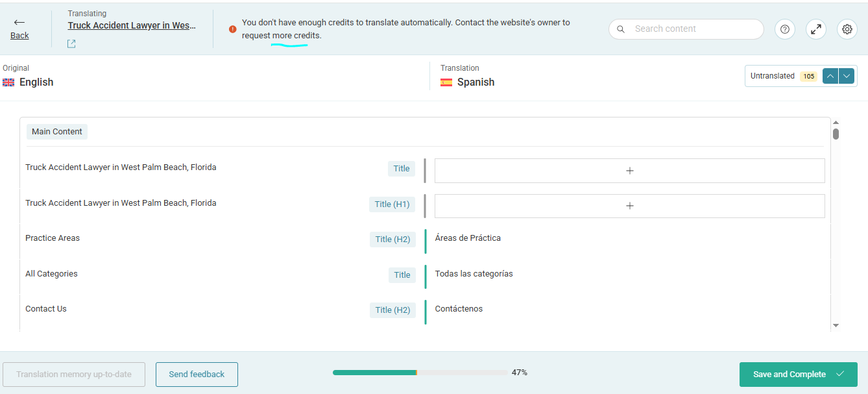Viewport: 868px width, 394px height.
Task: Click the translation progress bar
Action: (x=420, y=373)
